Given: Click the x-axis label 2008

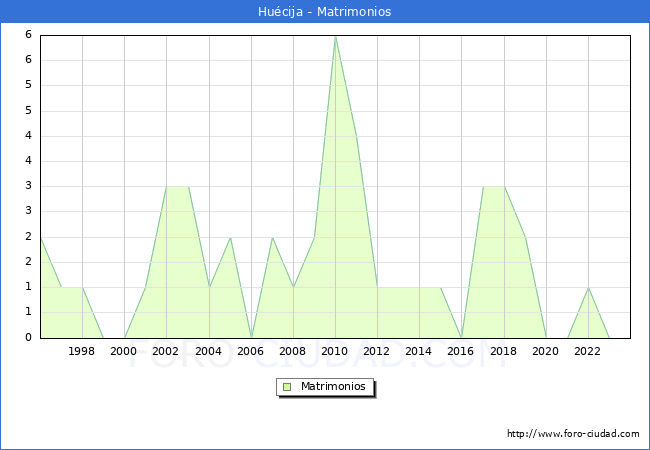Looking at the screenshot, I should pyautogui.click(x=293, y=351).
